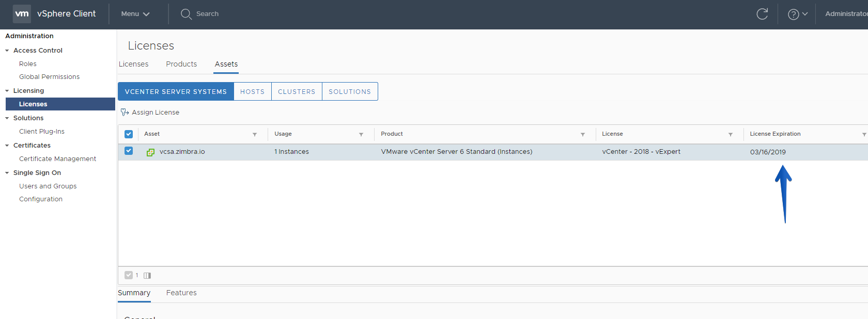Filter the Asset column
868x319 pixels.
tap(255, 134)
